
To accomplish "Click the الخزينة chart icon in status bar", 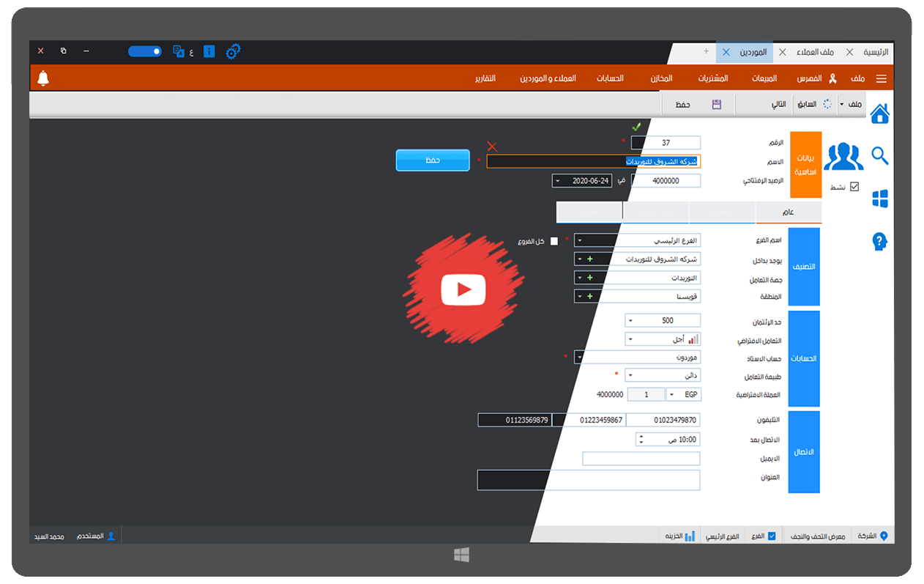I will (690, 536).
